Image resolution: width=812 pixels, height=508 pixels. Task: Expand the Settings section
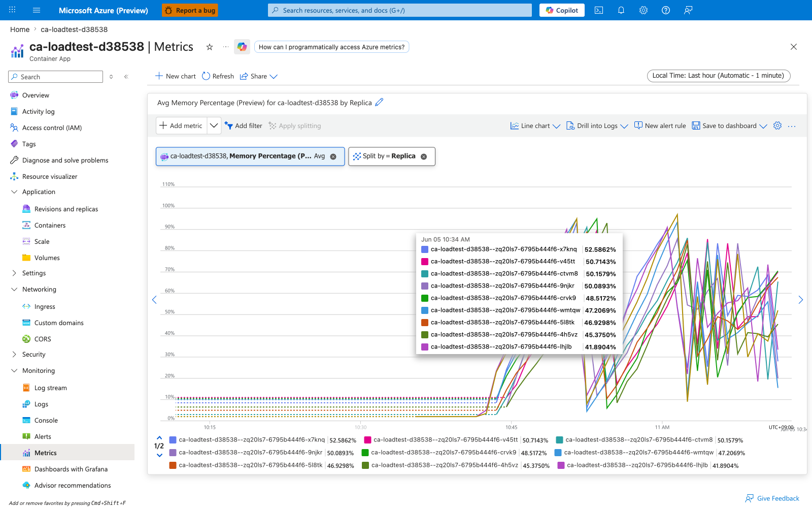(14, 273)
